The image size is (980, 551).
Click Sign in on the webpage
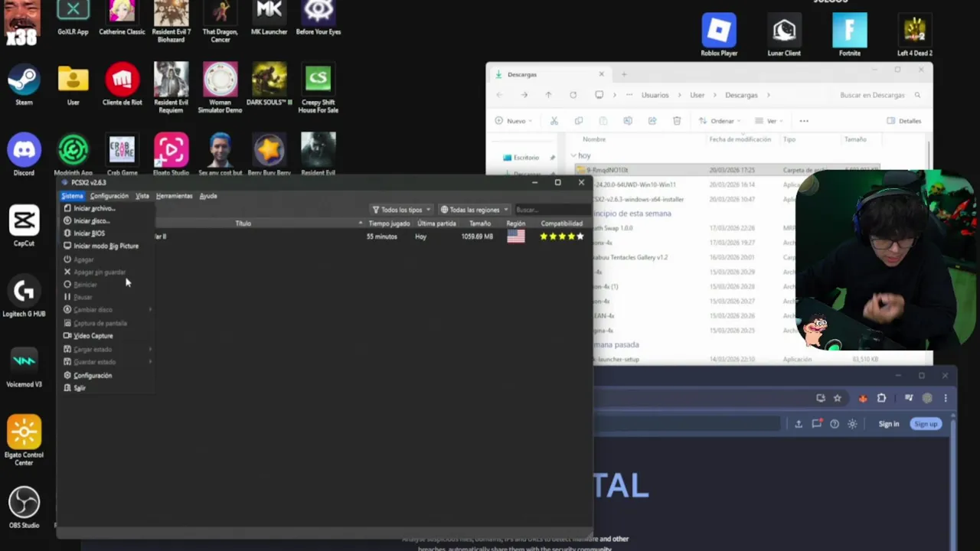click(888, 424)
